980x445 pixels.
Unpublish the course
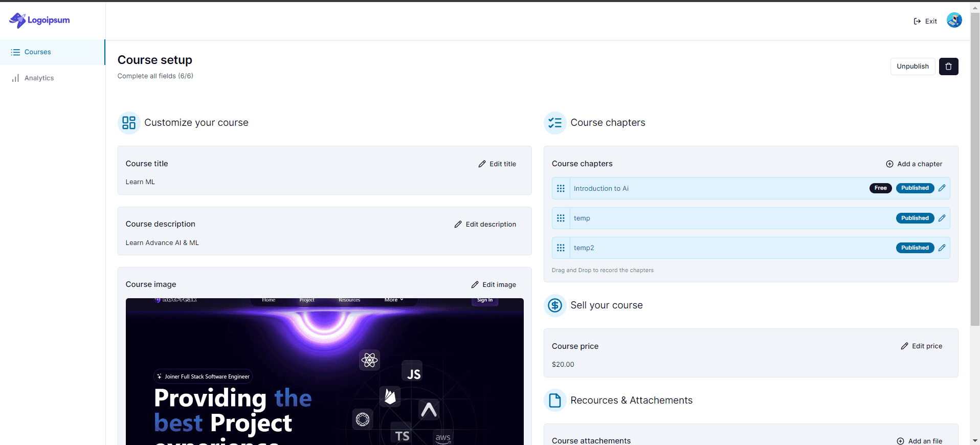[912, 66]
